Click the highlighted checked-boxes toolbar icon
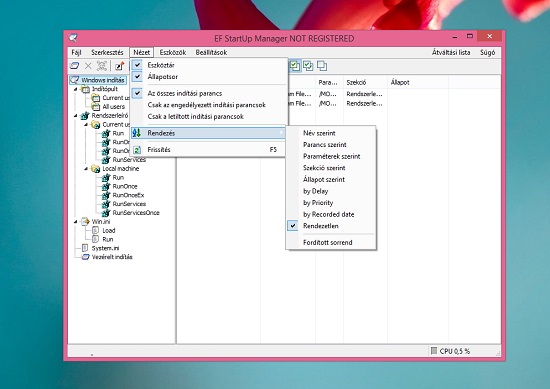 point(295,66)
